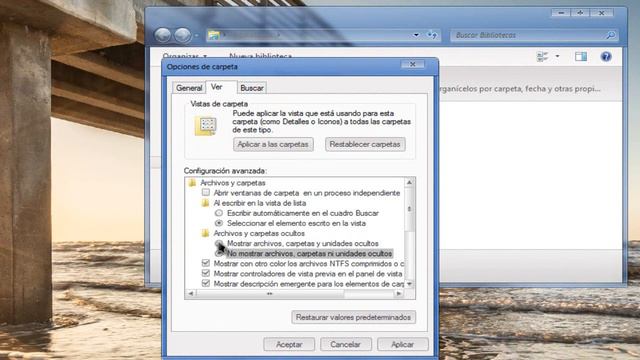This screenshot has height=360, width=640.
Task: Click the library folder icon in address bar
Action: (214, 36)
